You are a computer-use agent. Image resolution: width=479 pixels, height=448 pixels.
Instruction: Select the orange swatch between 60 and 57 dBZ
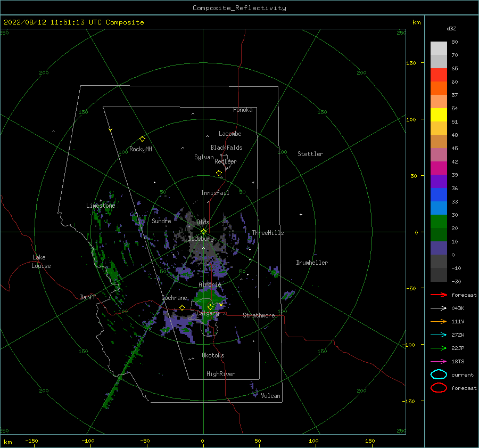coord(439,88)
